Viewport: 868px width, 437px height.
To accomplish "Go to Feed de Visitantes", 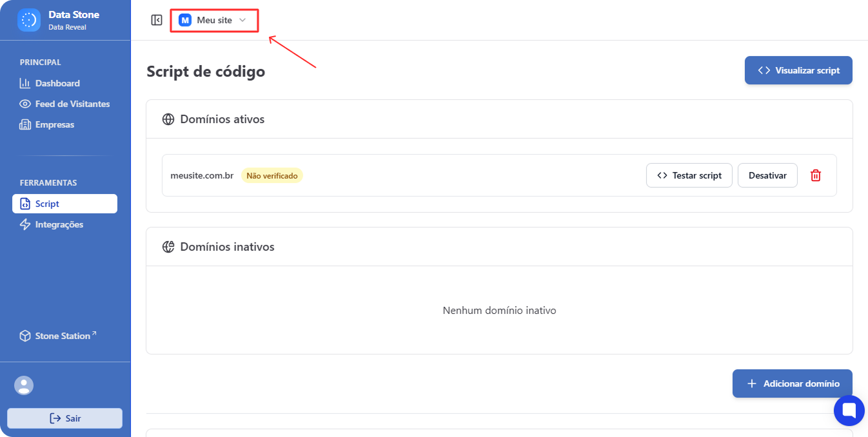I will (64, 104).
